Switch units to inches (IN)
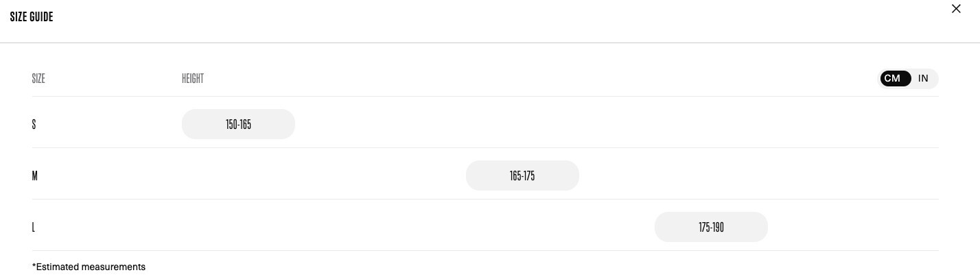The height and width of the screenshot is (277, 980). [923, 79]
